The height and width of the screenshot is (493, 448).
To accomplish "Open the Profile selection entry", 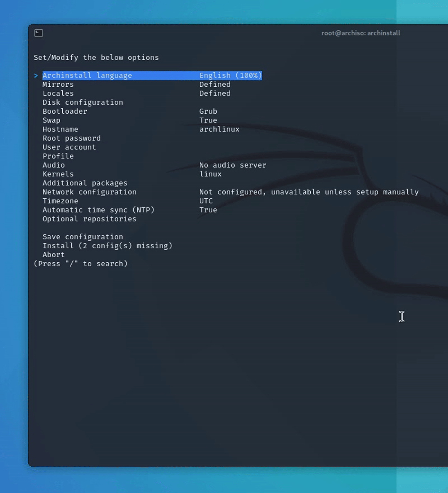I will coord(58,156).
